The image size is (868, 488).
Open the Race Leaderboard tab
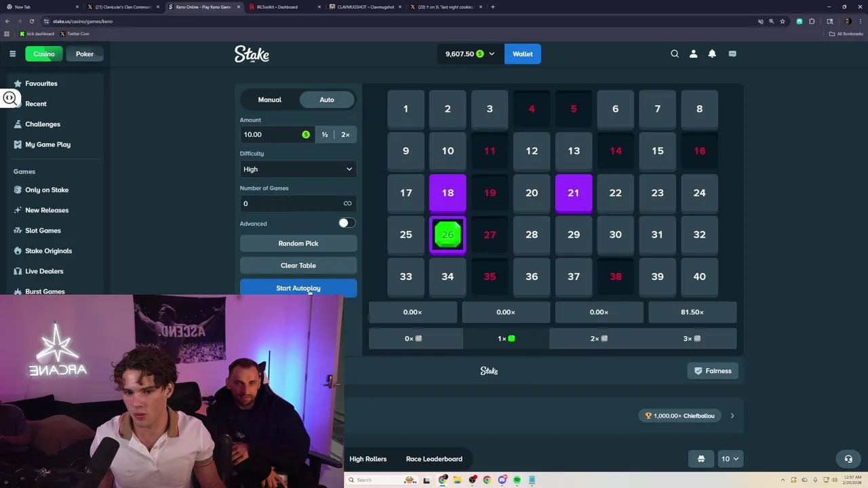[434, 459]
